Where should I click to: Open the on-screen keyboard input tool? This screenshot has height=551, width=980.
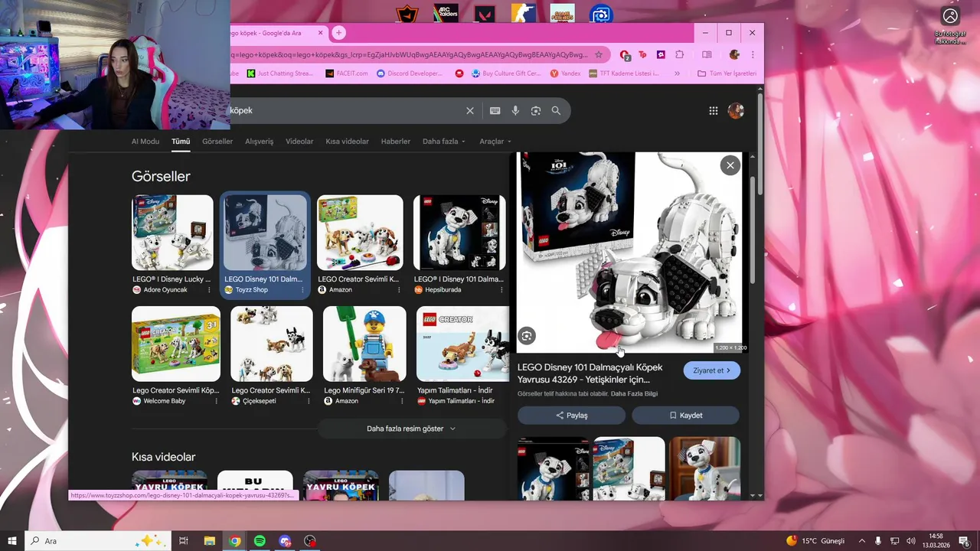495,111
